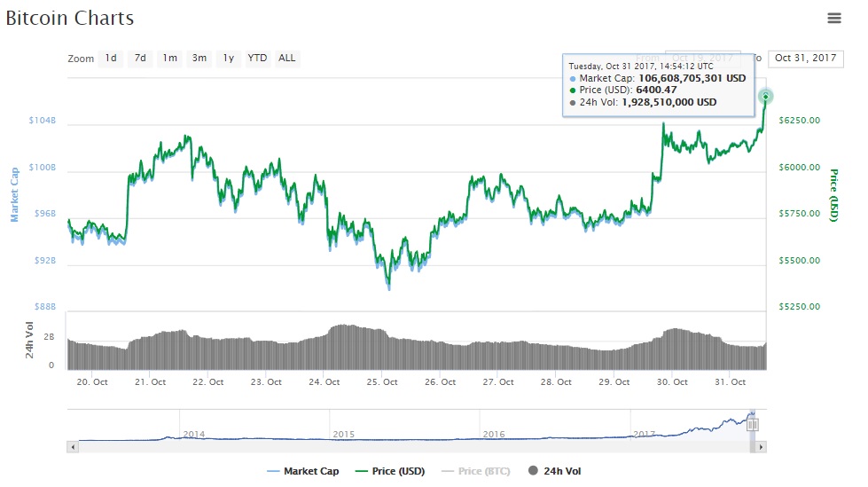This screenshot has width=868, height=487.
Task: Set zoom to YTD
Action: [x=257, y=59]
